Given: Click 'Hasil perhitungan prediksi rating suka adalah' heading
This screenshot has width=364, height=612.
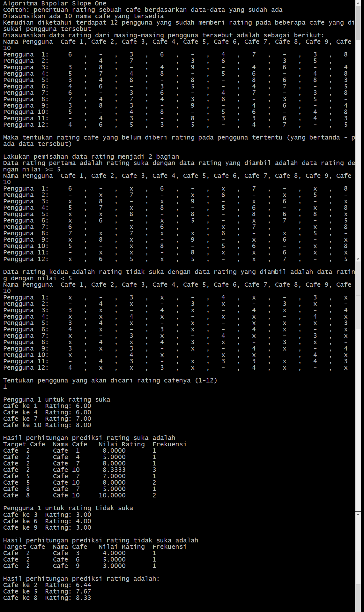Looking at the screenshot, I should coord(89,438).
